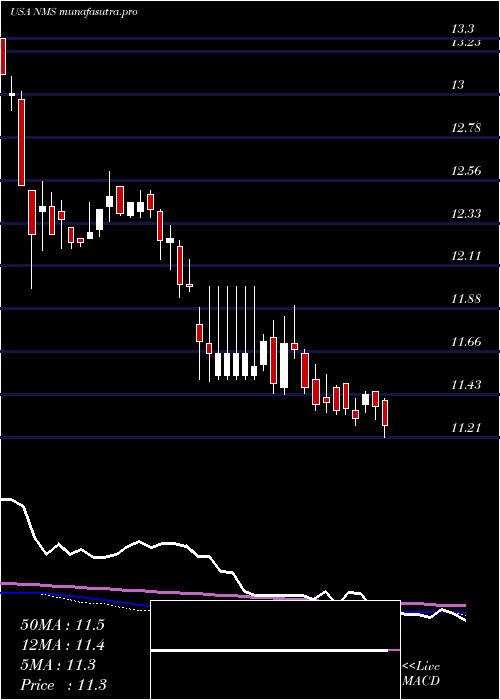Click the 50MA : 11.5 readout

click(x=62, y=625)
